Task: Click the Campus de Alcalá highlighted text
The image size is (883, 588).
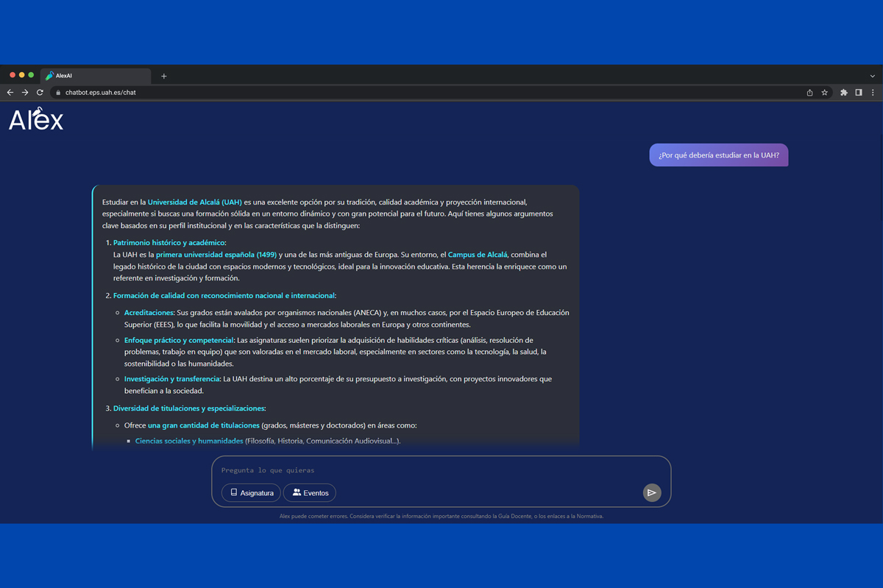Action: point(478,255)
